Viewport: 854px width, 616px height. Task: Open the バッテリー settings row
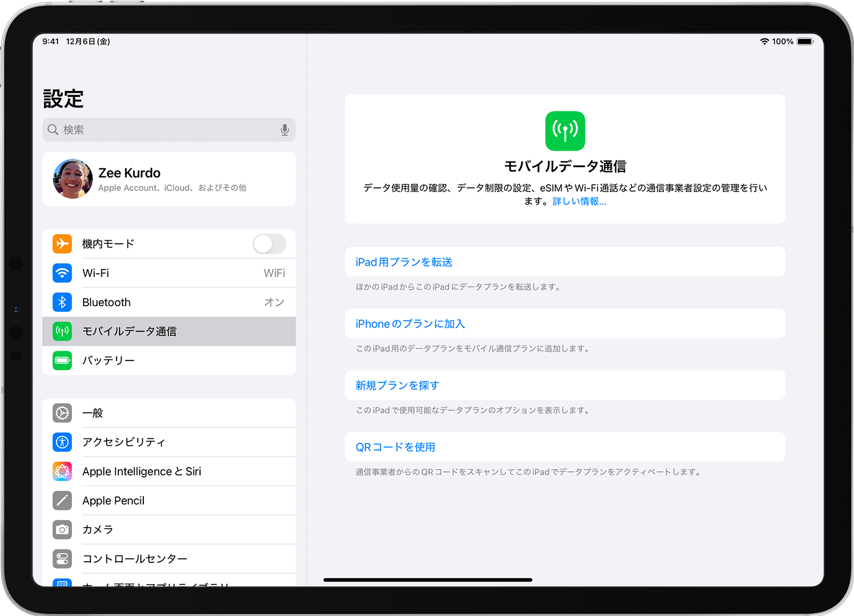point(169,360)
